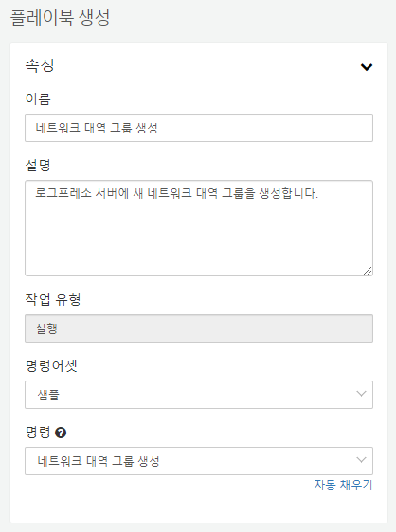Click the disabled 작업 유형 field showing 실행
The height and width of the screenshot is (532, 396).
coord(199,328)
